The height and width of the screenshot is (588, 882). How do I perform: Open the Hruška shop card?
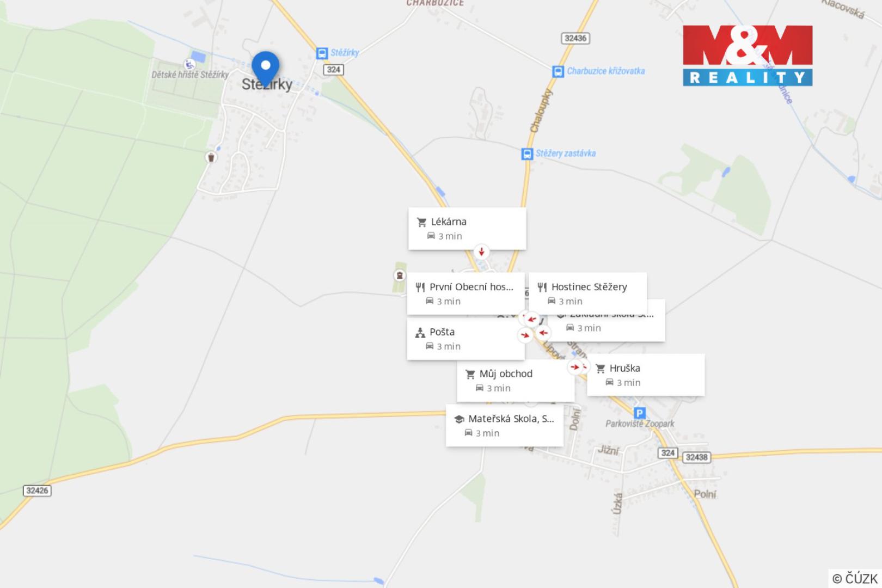pyautogui.click(x=646, y=375)
